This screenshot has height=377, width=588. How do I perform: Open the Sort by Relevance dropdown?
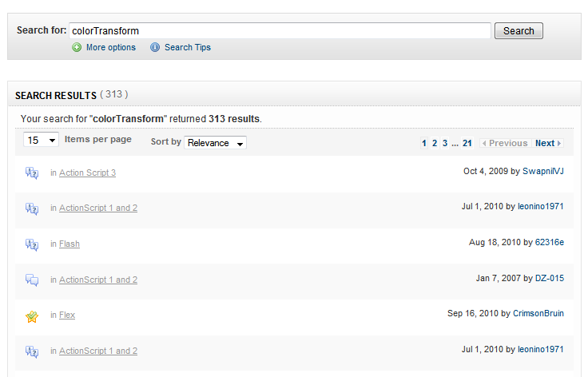pyautogui.click(x=215, y=143)
